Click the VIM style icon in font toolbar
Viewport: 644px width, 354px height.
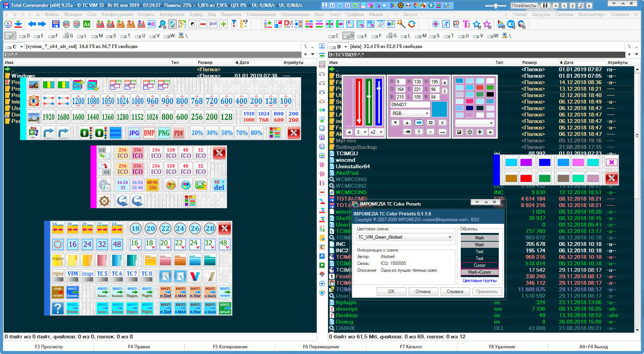[73, 276]
